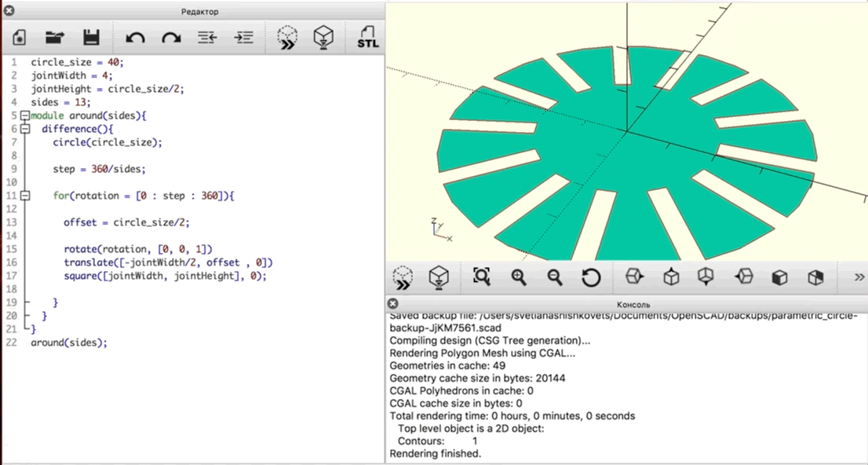Viewport: 868px width, 465px height.
Task: Click the line 'step = 360/sides;'
Action: click(x=100, y=169)
